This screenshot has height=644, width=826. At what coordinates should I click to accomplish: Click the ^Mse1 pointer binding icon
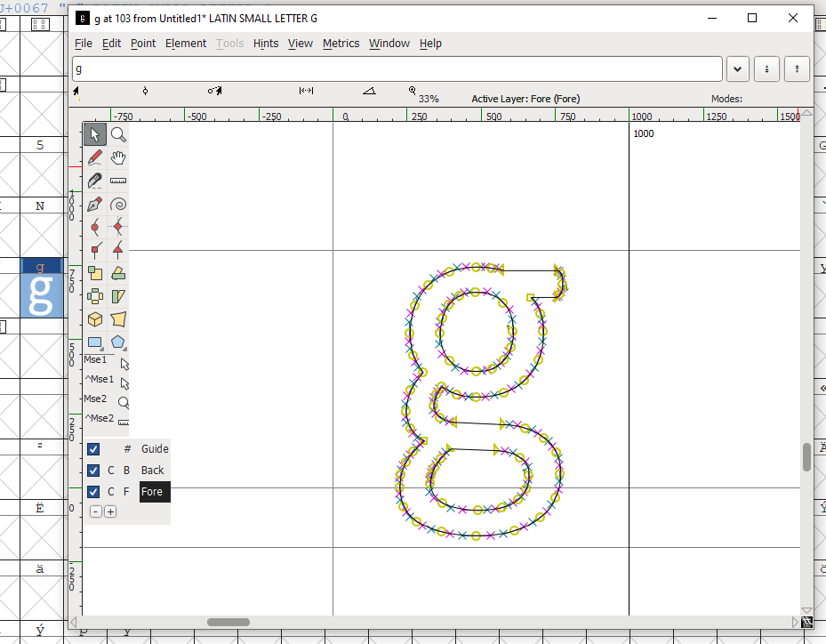[x=124, y=383]
